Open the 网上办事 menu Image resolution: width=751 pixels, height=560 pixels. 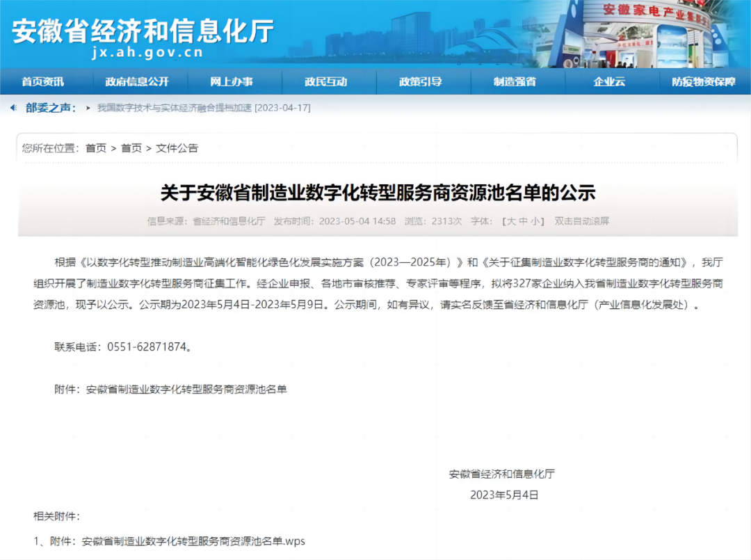[235, 82]
